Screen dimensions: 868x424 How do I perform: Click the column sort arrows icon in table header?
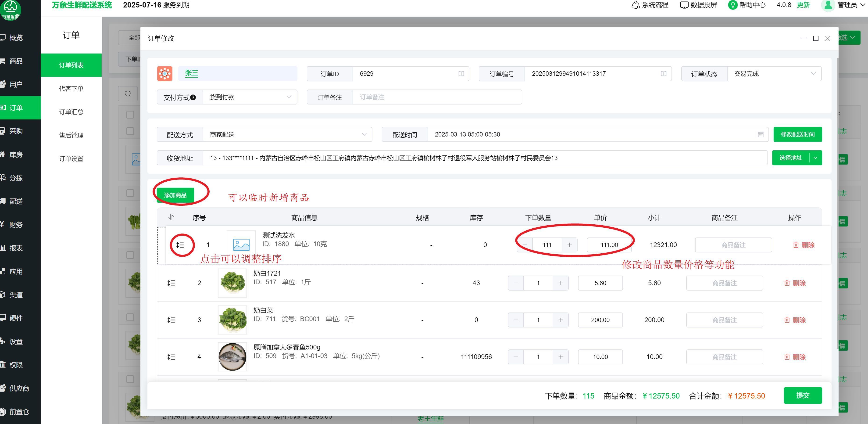[x=171, y=217]
